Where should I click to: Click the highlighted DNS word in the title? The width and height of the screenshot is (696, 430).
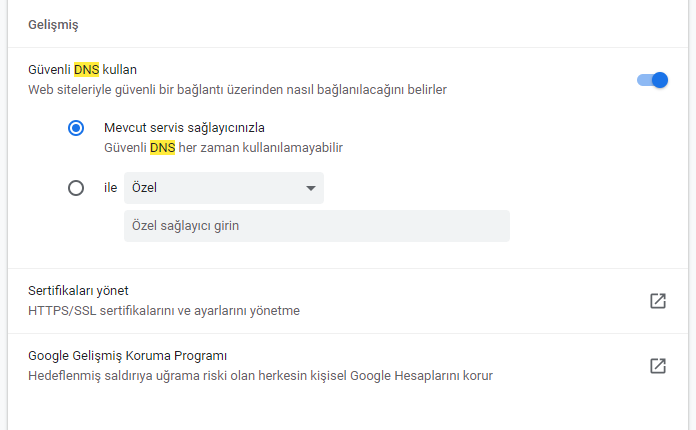coord(87,70)
